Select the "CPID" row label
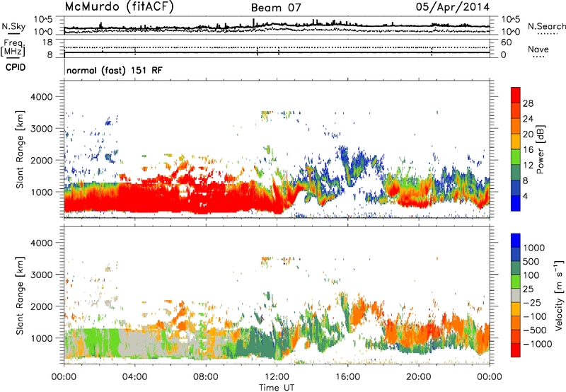This screenshot has width=566, height=392. tap(16, 67)
